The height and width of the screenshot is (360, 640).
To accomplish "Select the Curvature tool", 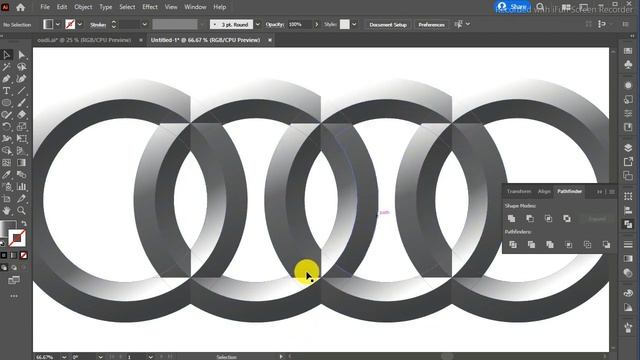I will pos(21,79).
